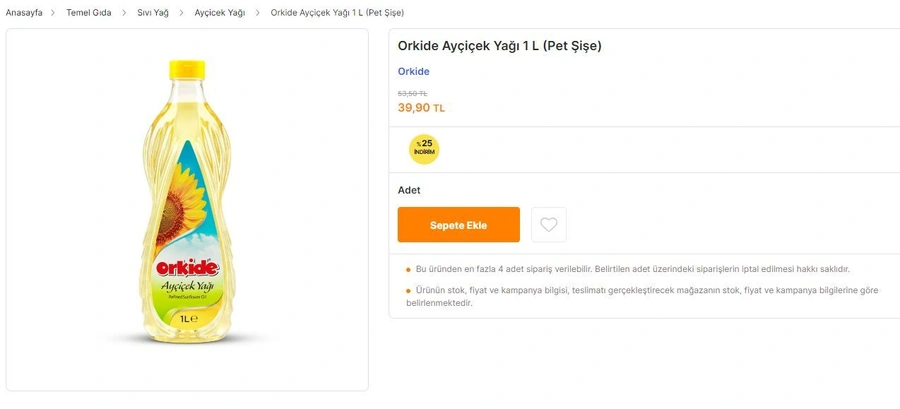This screenshot has width=900, height=409.
Task: Open Ayçiçek Yağı breadcrumb category
Action: click(220, 13)
